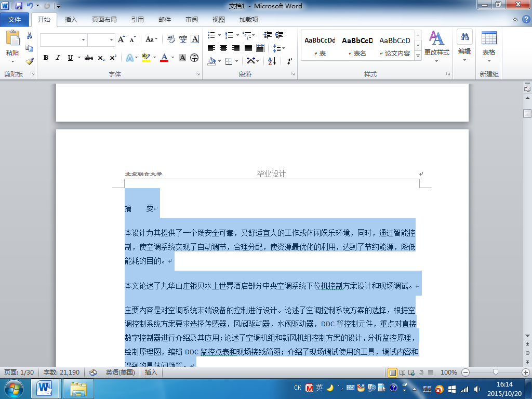Decrease paragraph indent
The image size is (532, 399).
tap(268, 35)
